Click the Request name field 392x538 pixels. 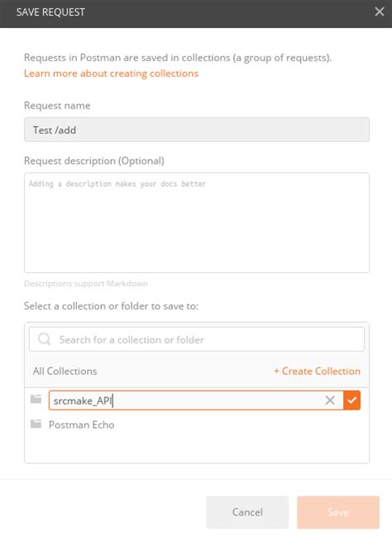pos(197,130)
